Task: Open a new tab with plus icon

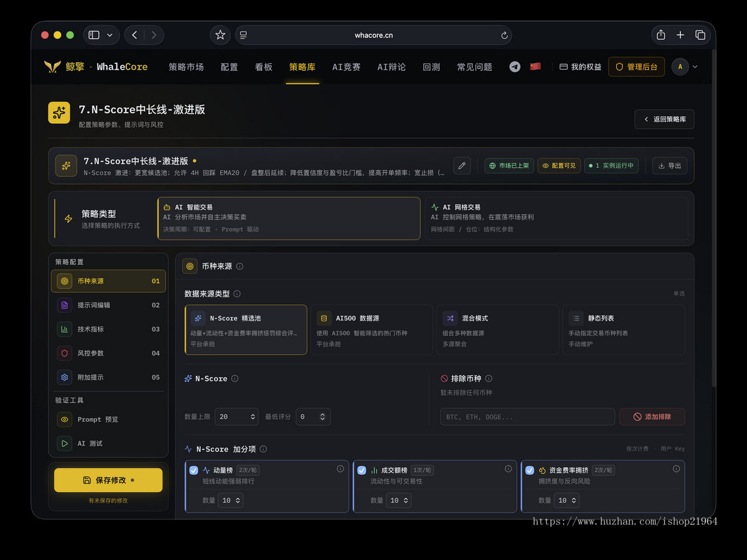Action: [680, 35]
